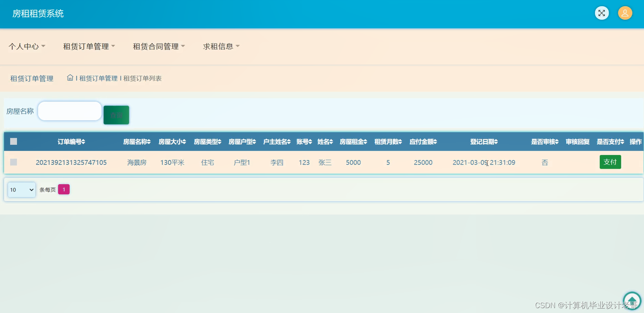Click the 2021-03-09 21:31:09 date cell
Image resolution: width=644 pixels, height=313 pixels.
click(x=484, y=162)
